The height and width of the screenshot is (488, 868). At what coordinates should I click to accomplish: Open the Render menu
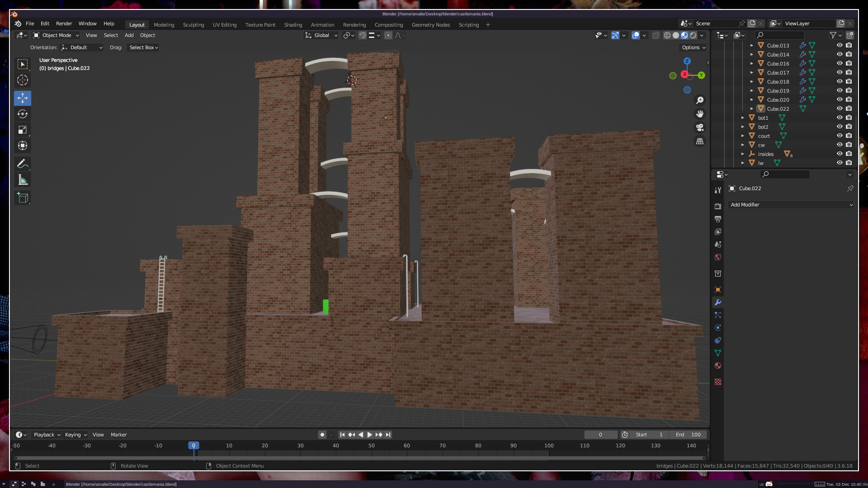click(x=64, y=23)
